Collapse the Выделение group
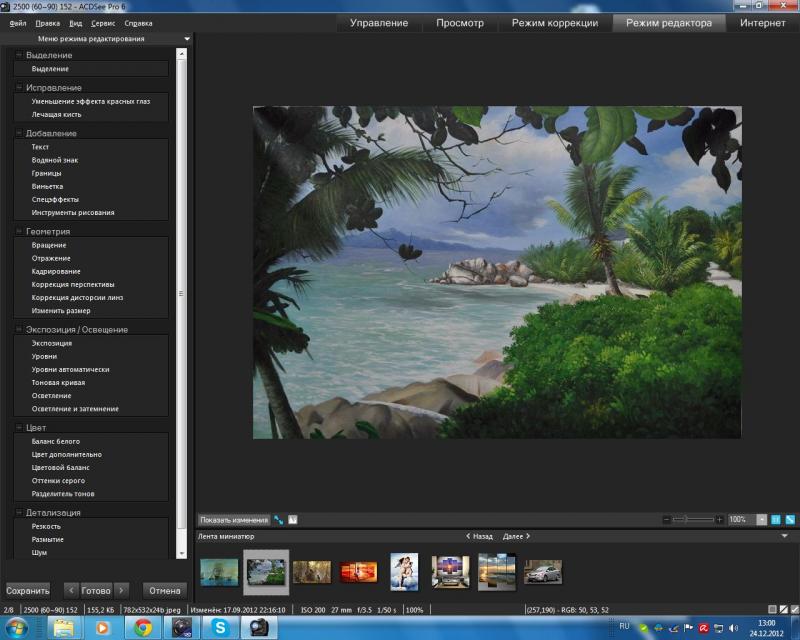The width and height of the screenshot is (800, 640). click(19, 55)
